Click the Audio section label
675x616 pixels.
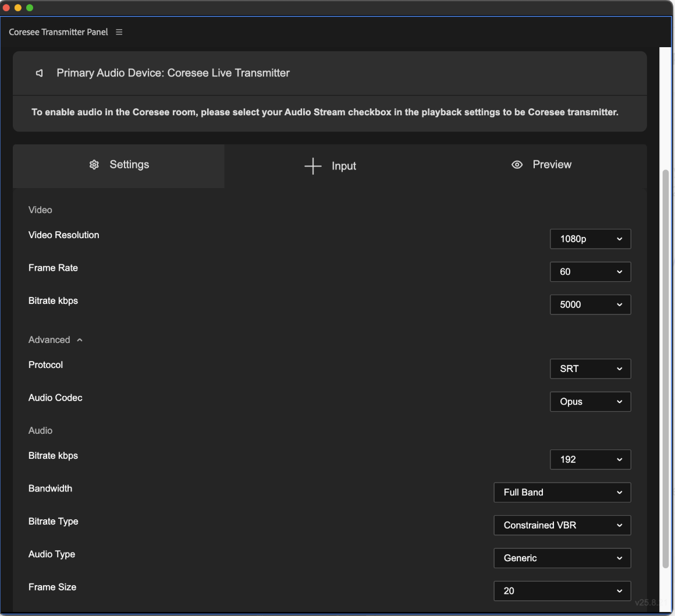click(x=41, y=431)
